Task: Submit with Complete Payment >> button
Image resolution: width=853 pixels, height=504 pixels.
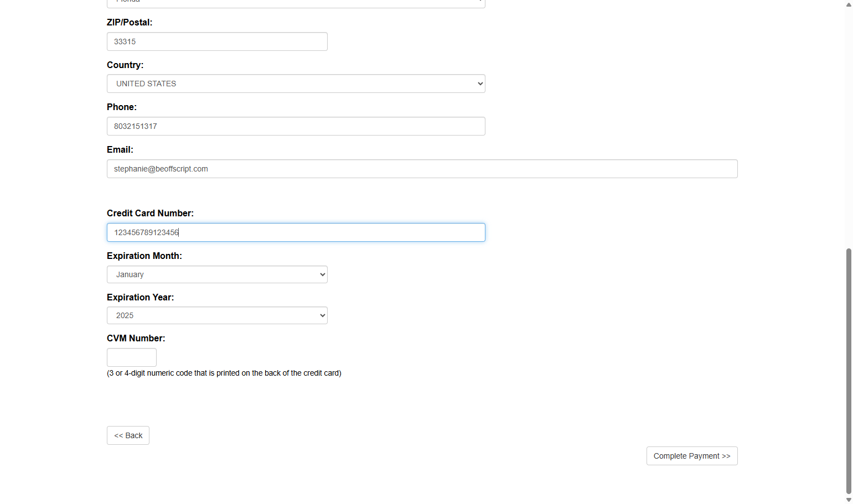Action: [x=692, y=456]
